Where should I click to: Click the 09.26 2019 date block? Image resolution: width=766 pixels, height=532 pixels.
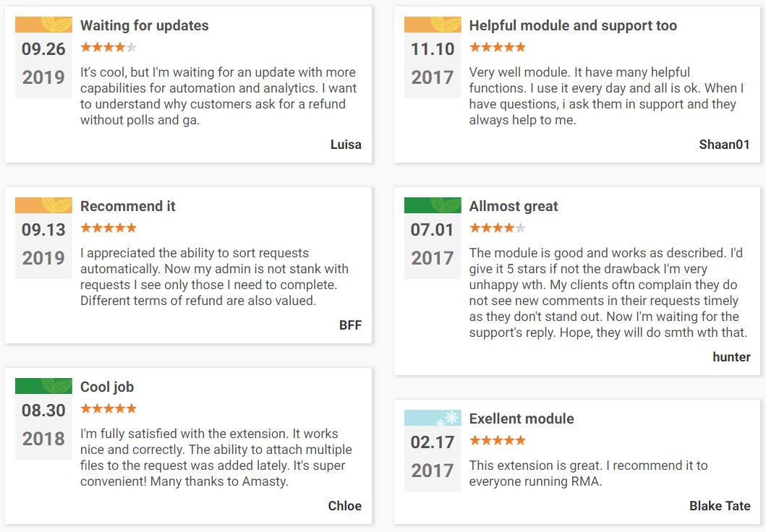pos(43,64)
